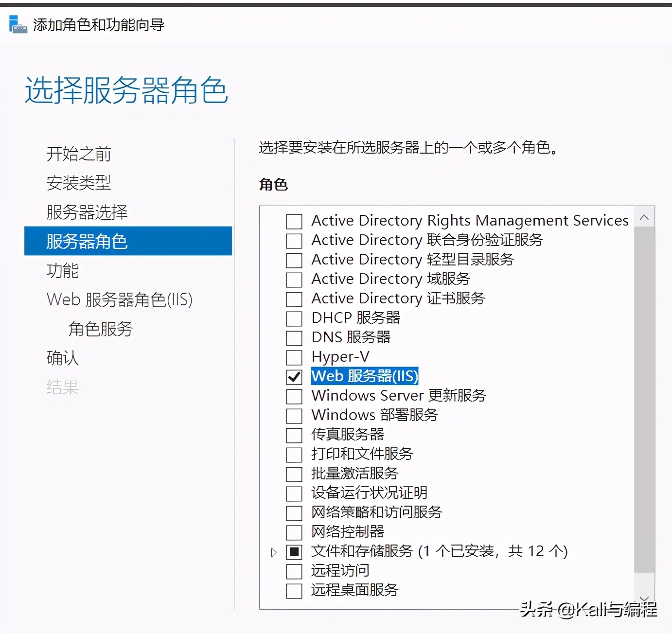Toggle the 文件和存储服务 partial checkbox
This screenshot has height=633, width=672.
click(294, 552)
